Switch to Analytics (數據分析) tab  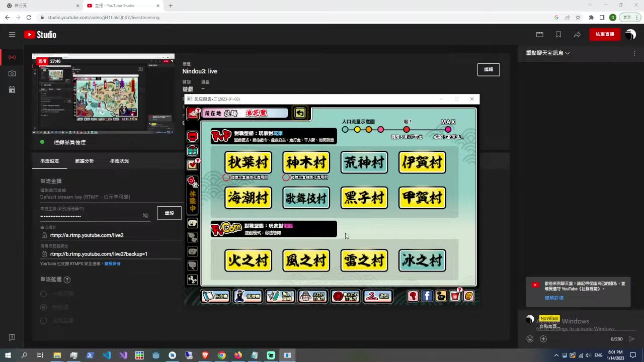(x=85, y=161)
